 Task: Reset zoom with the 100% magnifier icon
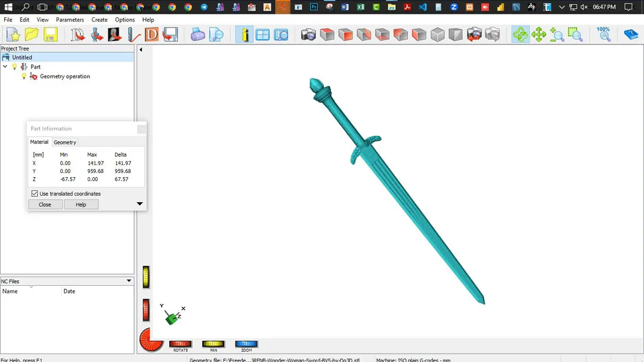point(603,35)
